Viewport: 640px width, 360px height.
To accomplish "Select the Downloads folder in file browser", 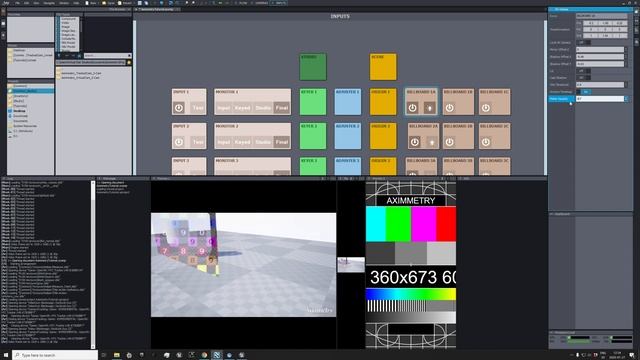I will (x=20, y=116).
